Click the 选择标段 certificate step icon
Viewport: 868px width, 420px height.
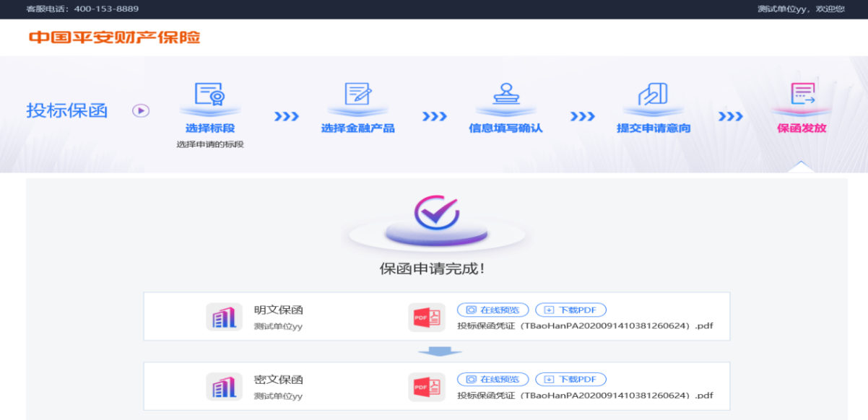[x=209, y=95]
